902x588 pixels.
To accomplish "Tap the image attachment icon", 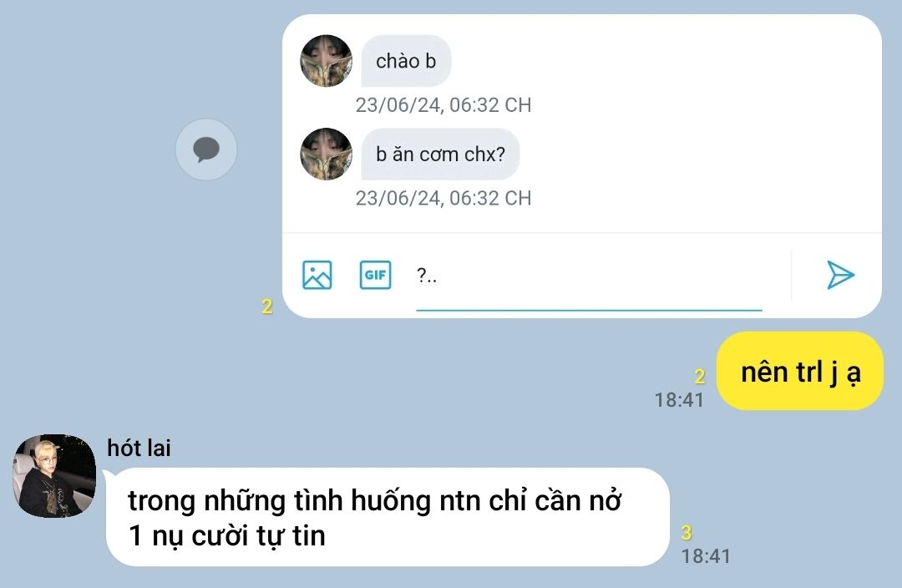I will coord(317,275).
